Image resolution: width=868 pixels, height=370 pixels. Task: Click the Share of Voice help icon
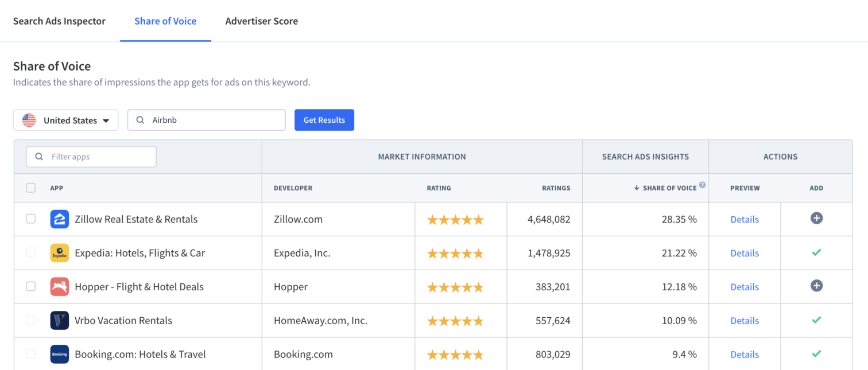click(x=702, y=185)
